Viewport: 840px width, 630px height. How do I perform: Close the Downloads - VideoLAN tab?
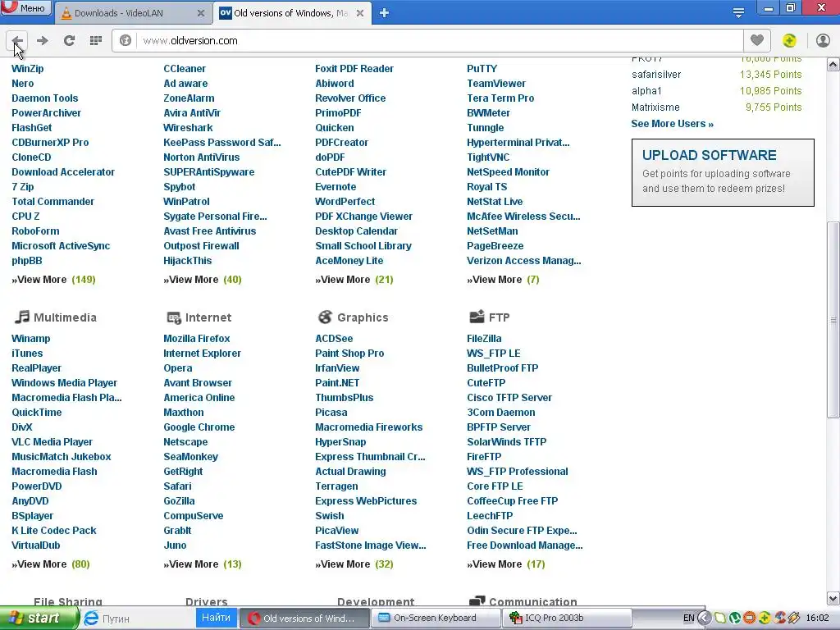tap(201, 13)
